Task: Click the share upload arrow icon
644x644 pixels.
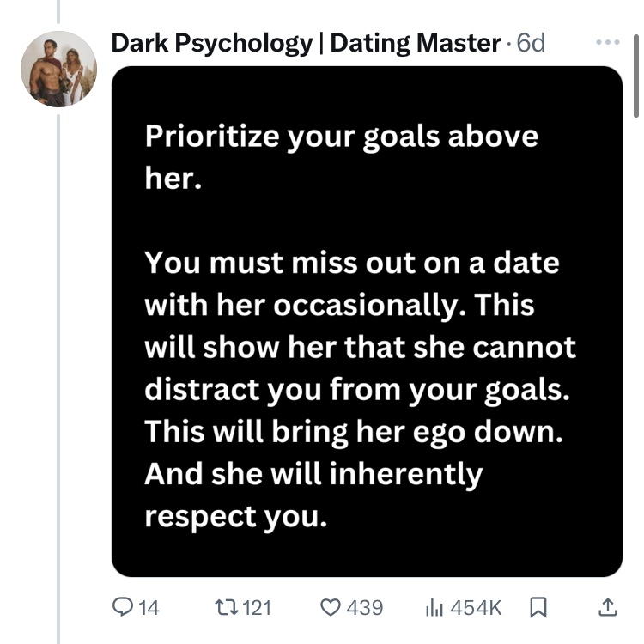Action: [x=606, y=607]
